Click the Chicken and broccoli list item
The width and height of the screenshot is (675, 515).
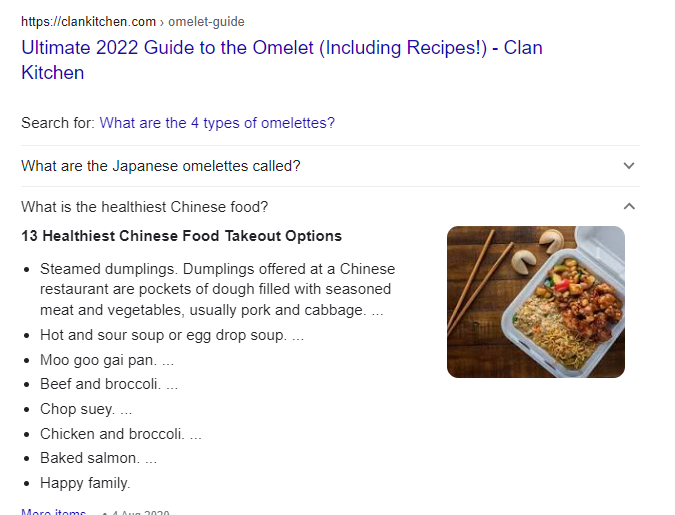coord(121,434)
